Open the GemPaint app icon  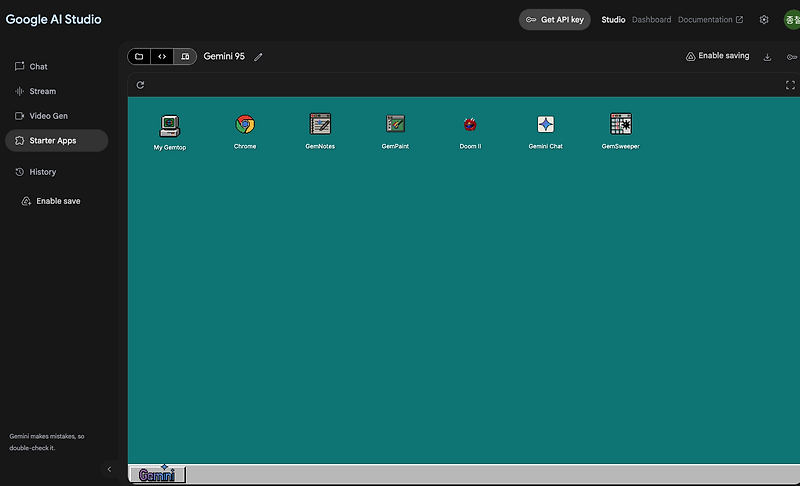[x=395, y=131]
